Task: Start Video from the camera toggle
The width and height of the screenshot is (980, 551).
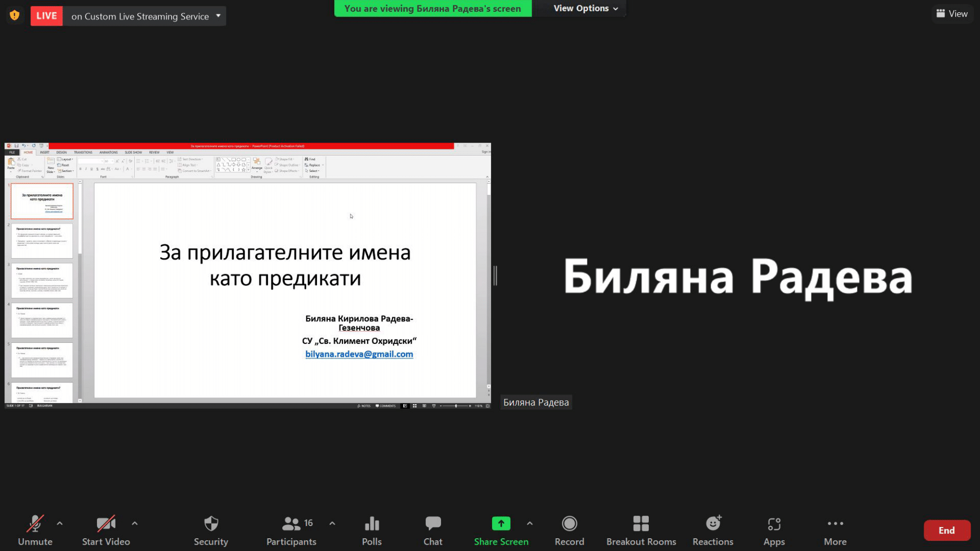Action: (x=106, y=530)
